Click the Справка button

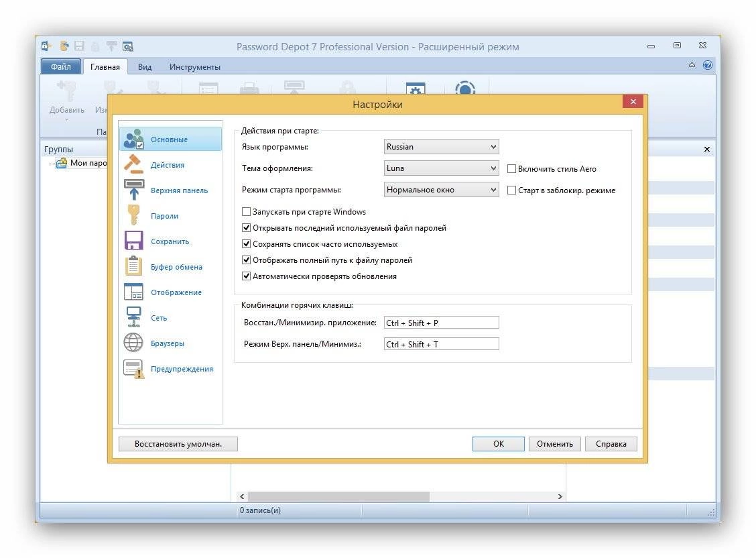(x=611, y=444)
